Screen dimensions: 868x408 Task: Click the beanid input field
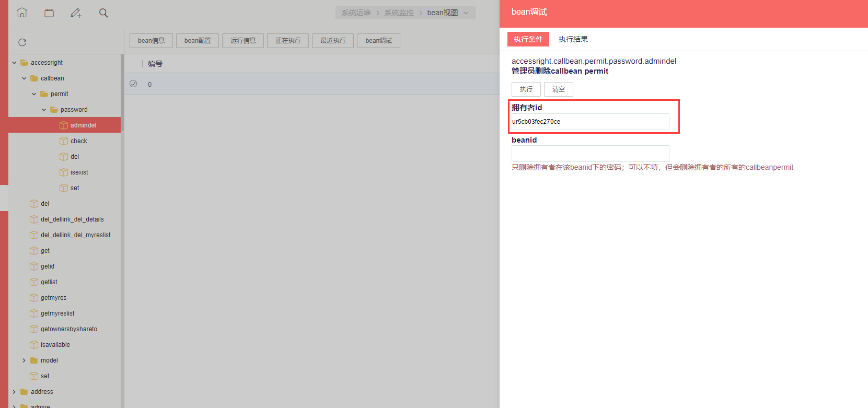click(590, 154)
